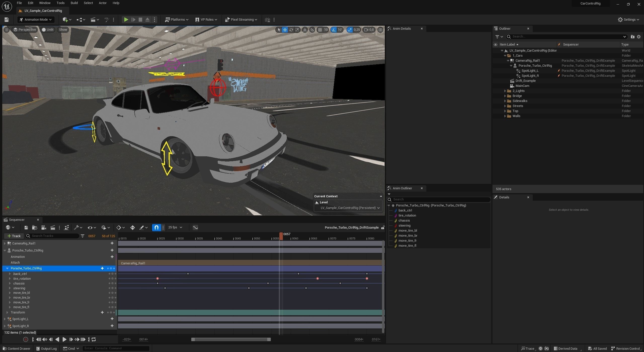644x352 pixels.
Task: Open the Output Log
Action: coord(46,348)
